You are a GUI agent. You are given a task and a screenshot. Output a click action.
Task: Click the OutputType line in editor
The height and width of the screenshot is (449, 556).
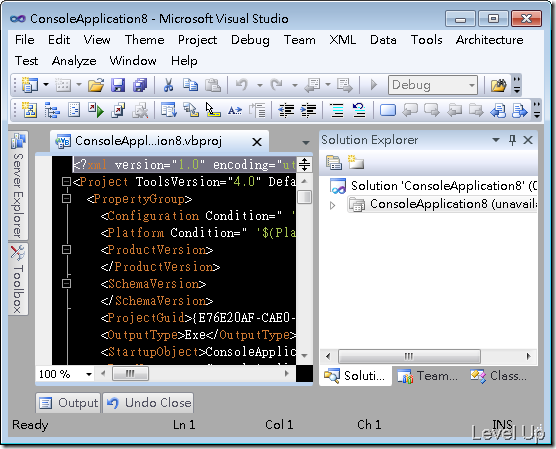coord(198,335)
